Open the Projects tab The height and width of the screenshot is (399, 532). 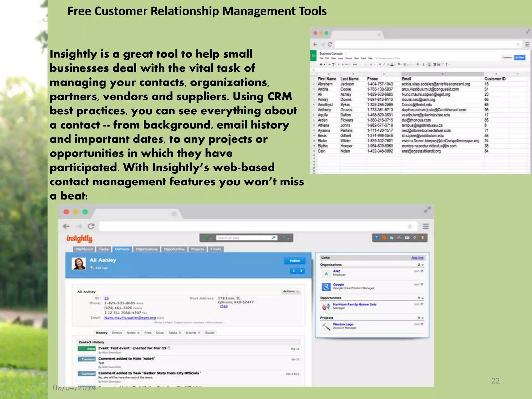[198, 249]
